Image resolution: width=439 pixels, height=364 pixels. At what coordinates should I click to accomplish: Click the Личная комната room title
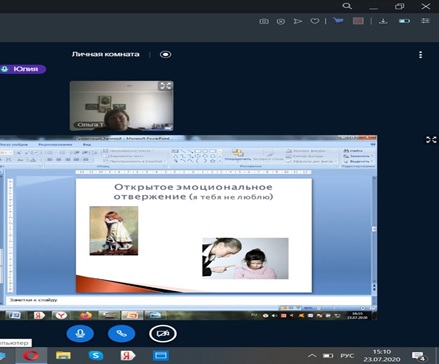106,54
